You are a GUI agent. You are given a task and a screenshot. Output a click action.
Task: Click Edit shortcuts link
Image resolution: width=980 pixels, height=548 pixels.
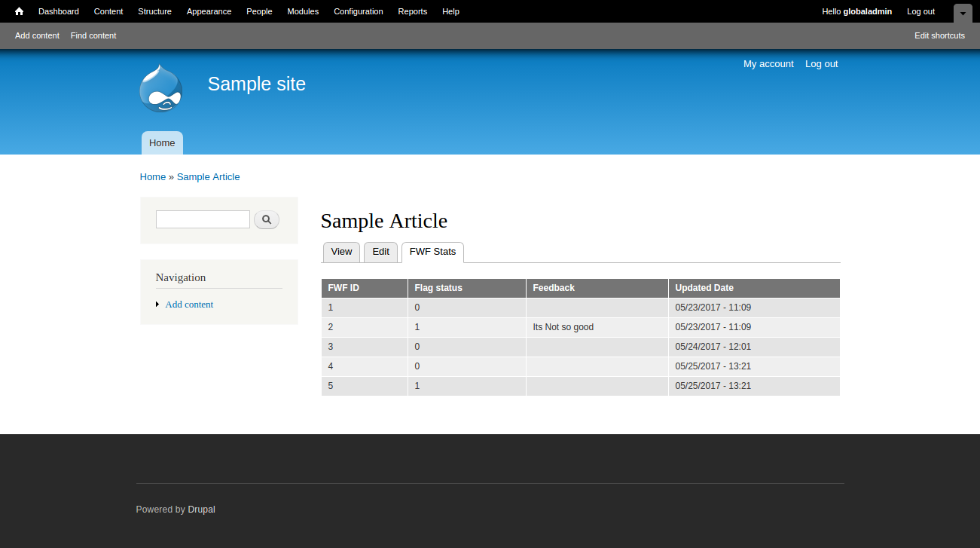(939, 35)
